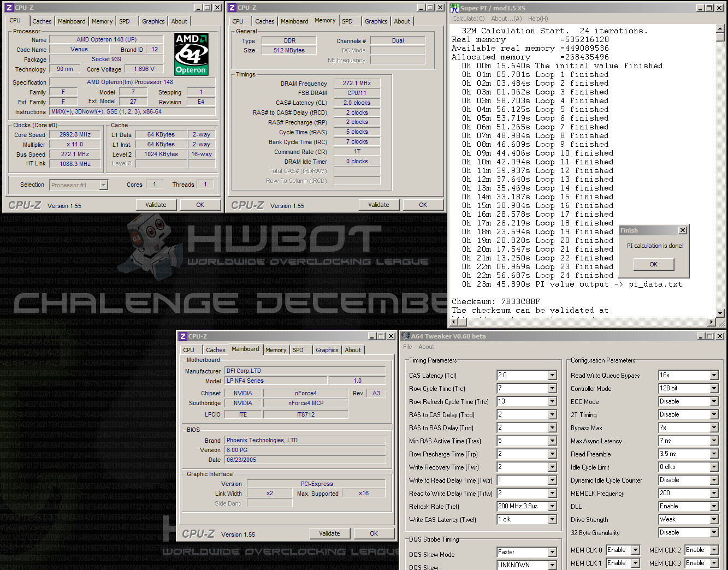The image size is (728, 570).
Task: Click Validate in processor CPU-Z window
Action: click(x=156, y=205)
